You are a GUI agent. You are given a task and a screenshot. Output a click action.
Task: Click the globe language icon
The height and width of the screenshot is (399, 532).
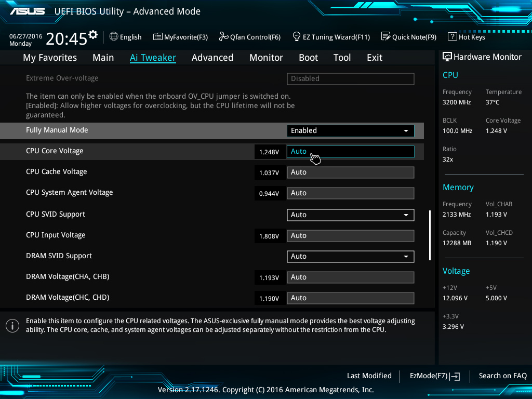pos(114,36)
